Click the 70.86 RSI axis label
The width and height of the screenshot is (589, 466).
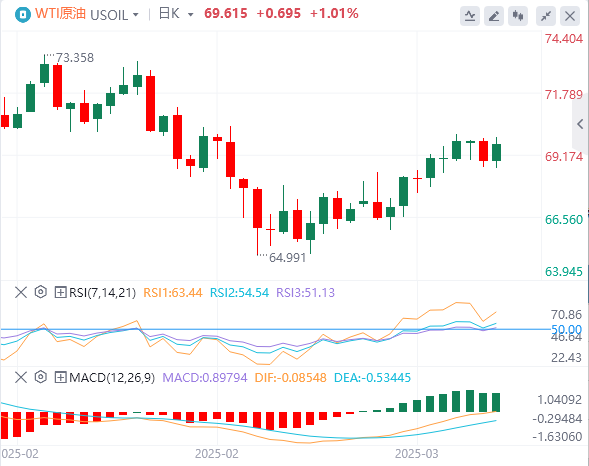pyautogui.click(x=566, y=314)
